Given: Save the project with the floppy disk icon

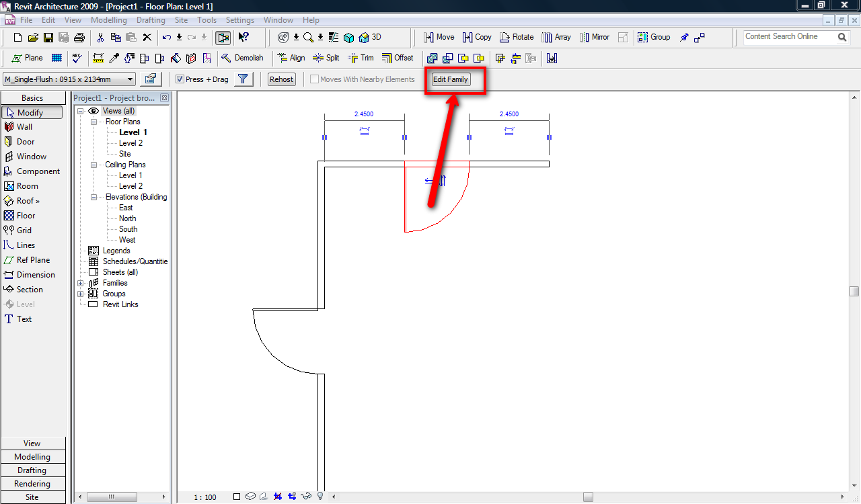Looking at the screenshot, I should point(48,38).
